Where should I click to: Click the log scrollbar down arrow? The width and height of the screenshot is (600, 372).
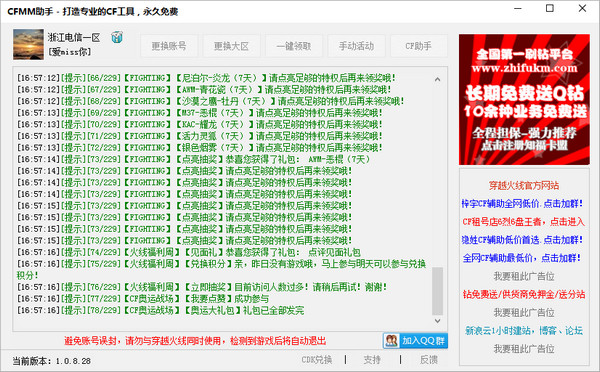(437, 321)
